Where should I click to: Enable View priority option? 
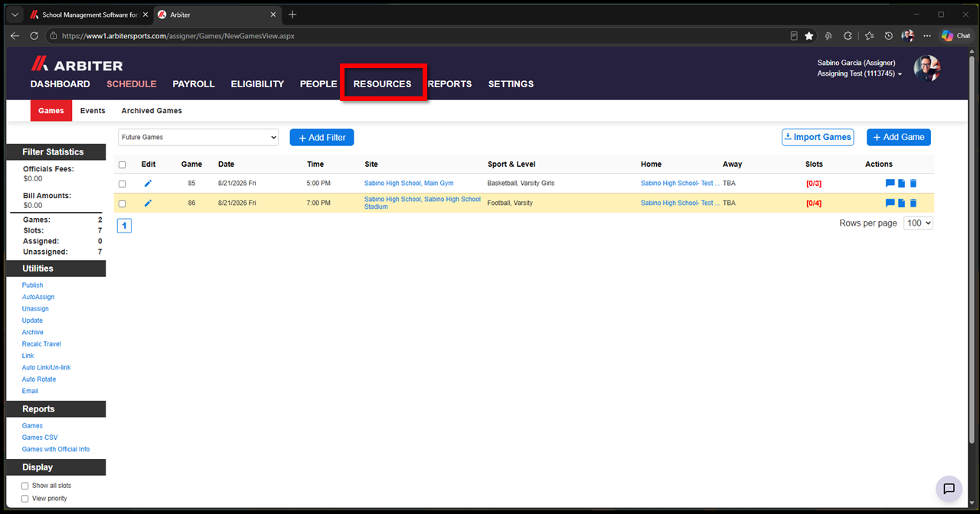(25, 499)
